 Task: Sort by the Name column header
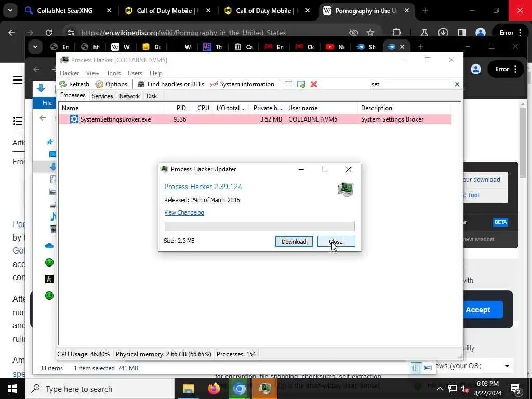[111, 108]
